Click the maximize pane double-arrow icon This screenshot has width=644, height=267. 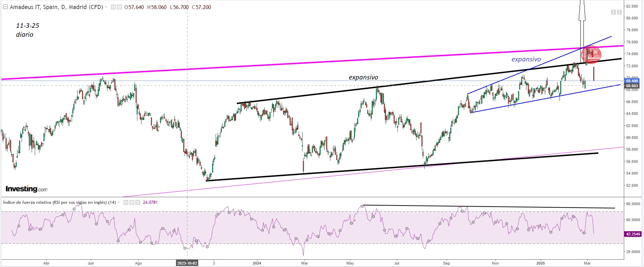619,12
